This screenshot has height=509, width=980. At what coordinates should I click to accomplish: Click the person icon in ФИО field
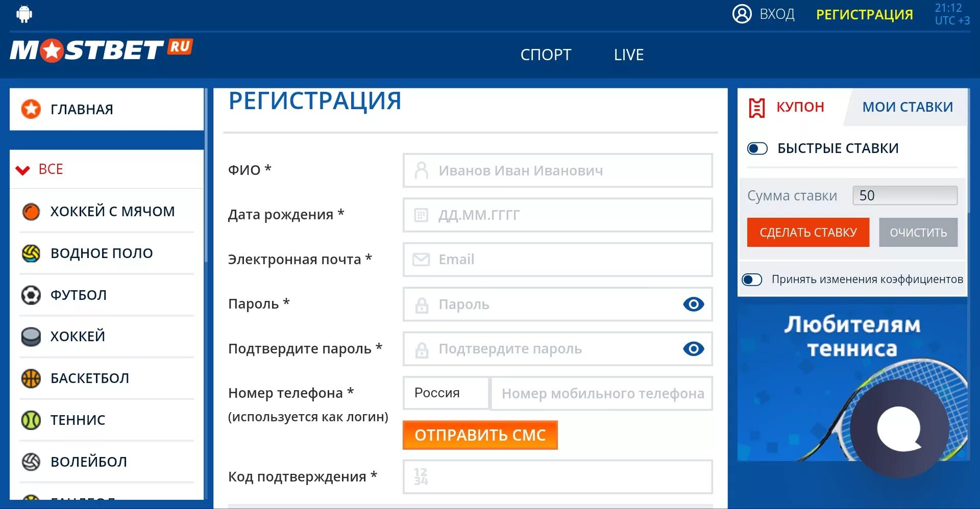[421, 170]
